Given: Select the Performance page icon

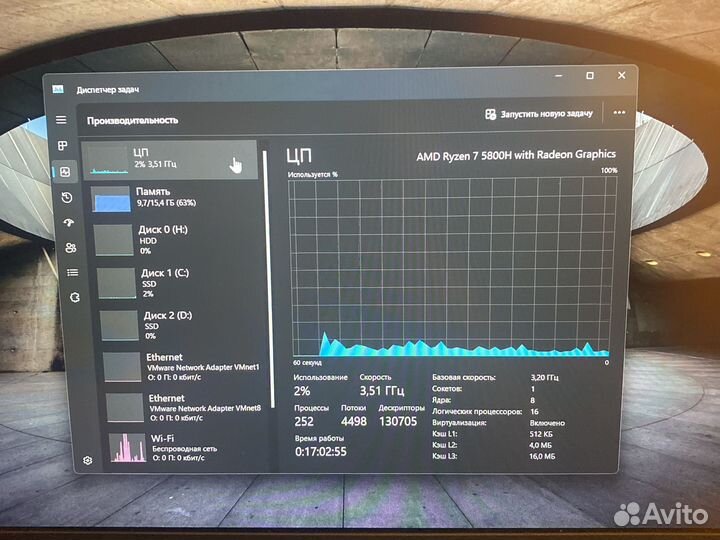Looking at the screenshot, I should tap(65, 172).
